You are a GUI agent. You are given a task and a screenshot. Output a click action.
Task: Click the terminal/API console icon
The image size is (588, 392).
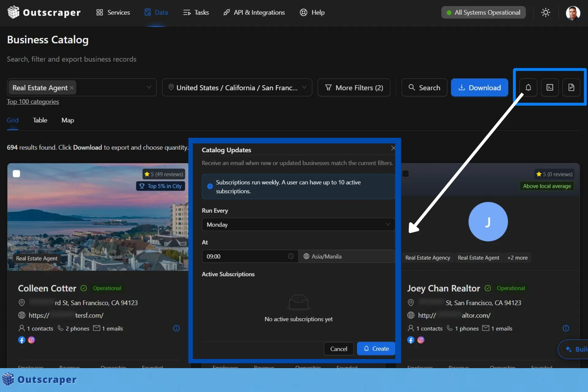tap(550, 88)
